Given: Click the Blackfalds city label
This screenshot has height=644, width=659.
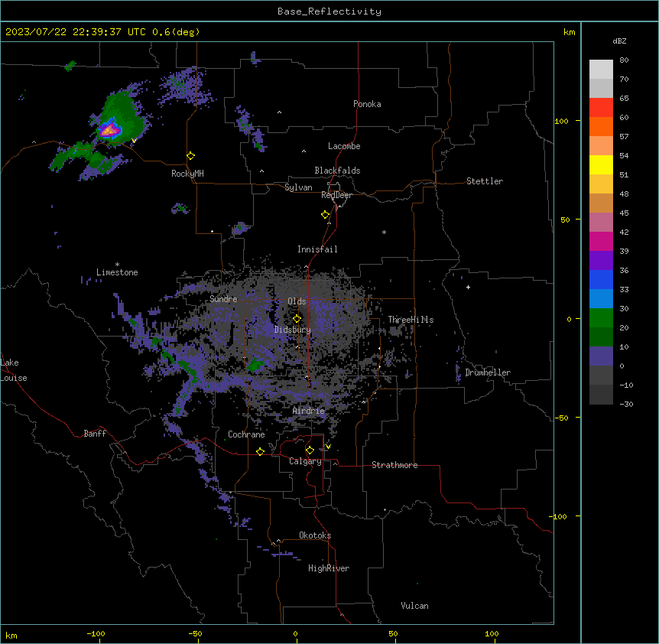Looking at the screenshot, I should coord(337,171).
